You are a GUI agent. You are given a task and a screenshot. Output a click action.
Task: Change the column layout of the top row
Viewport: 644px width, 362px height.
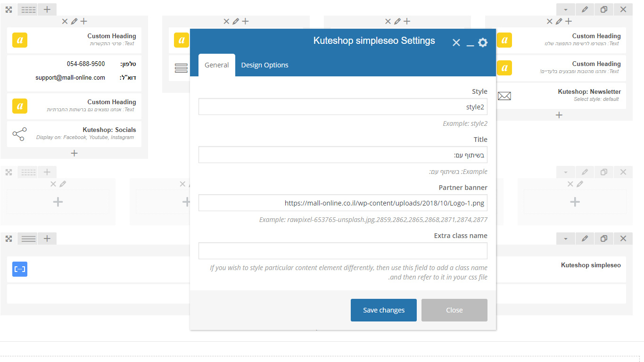pyautogui.click(x=28, y=9)
